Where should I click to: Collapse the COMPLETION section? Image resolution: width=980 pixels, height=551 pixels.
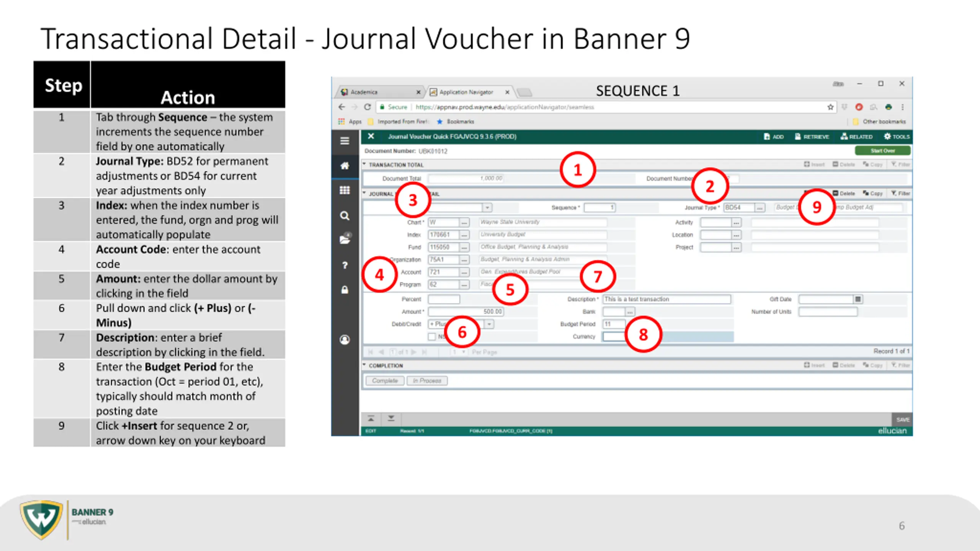click(x=364, y=365)
